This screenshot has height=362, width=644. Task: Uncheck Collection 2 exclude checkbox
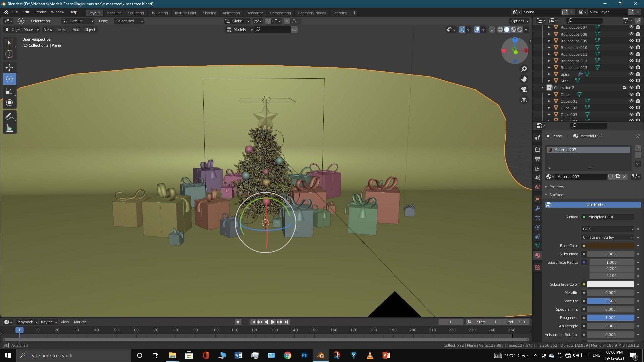pyautogui.click(x=624, y=88)
